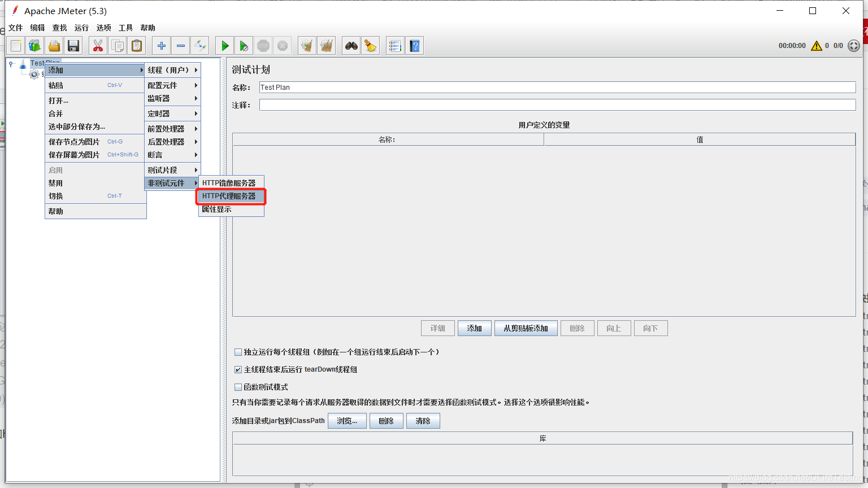
Task: Open the 查找 menu
Action: [59, 28]
